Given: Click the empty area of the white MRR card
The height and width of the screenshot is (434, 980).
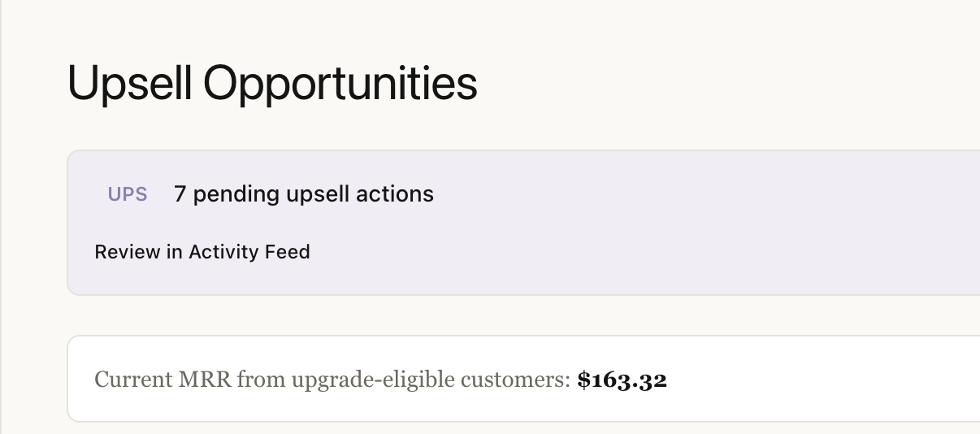Looking at the screenshot, I should point(813,380).
